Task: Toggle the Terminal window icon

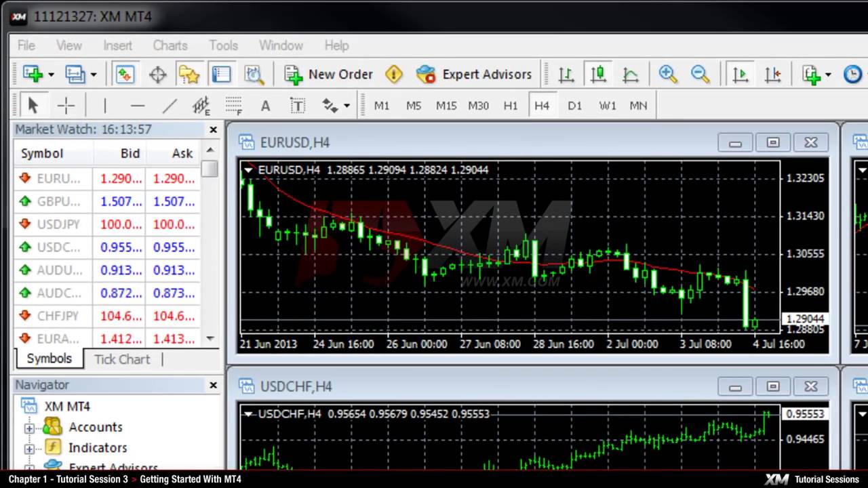Action: (221, 74)
